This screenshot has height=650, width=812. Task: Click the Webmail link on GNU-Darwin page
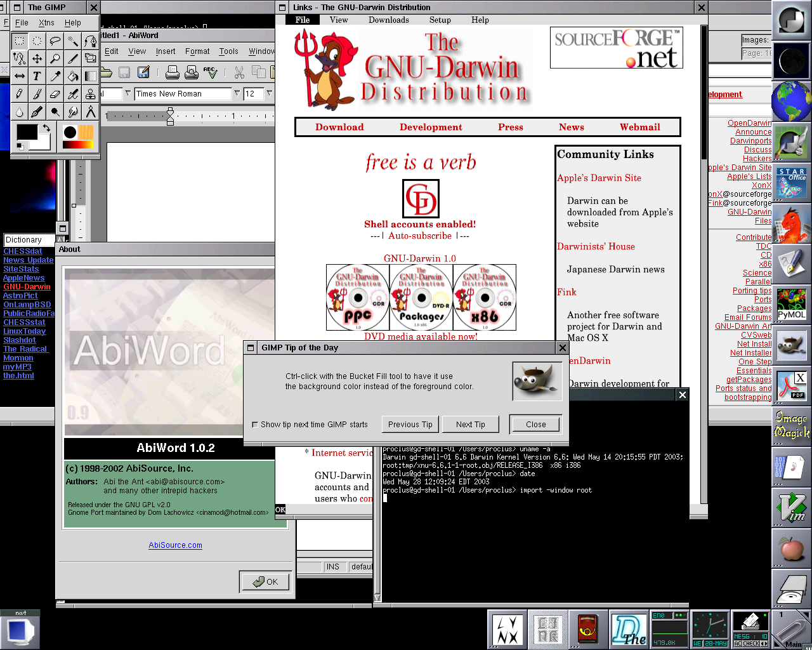[x=640, y=127]
